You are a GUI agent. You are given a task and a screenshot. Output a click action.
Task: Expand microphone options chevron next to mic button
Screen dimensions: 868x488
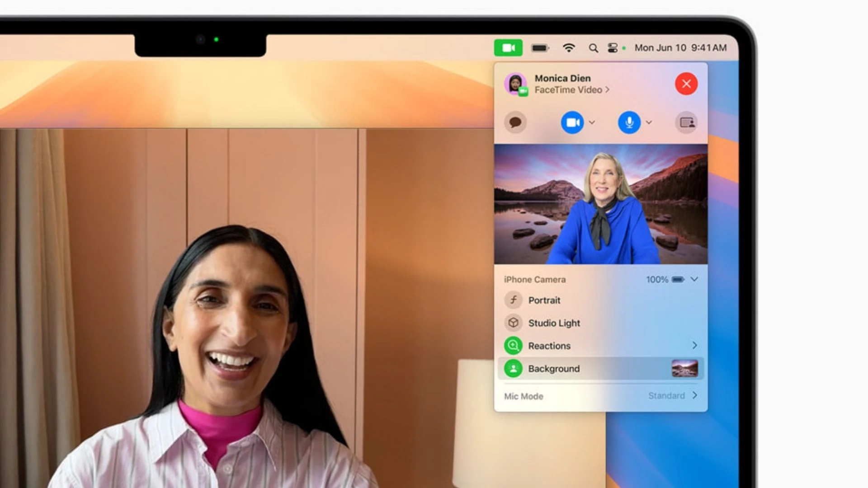pyautogui.click(x=649, y=122)
